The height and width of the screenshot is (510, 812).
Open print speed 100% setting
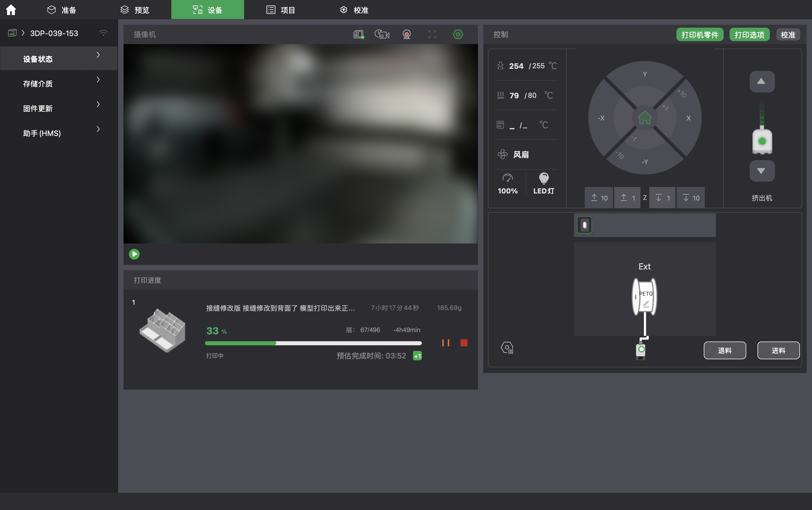(508, 184)
